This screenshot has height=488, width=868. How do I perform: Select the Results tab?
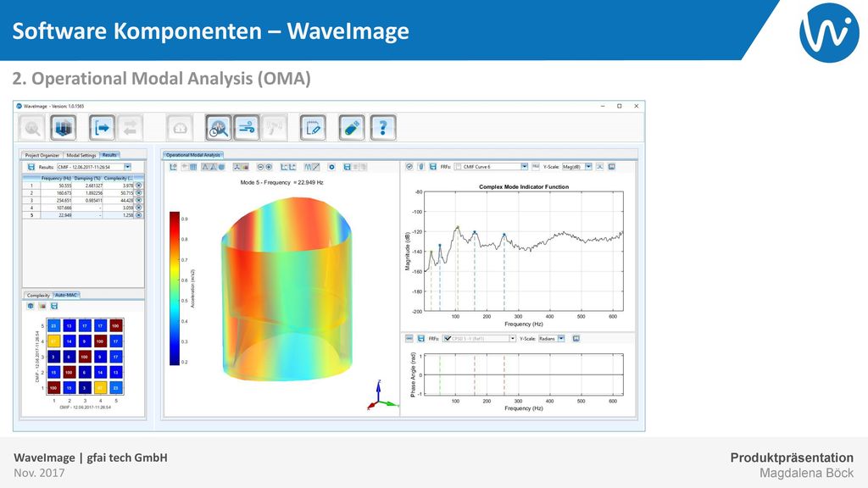(x=109, y=155)
